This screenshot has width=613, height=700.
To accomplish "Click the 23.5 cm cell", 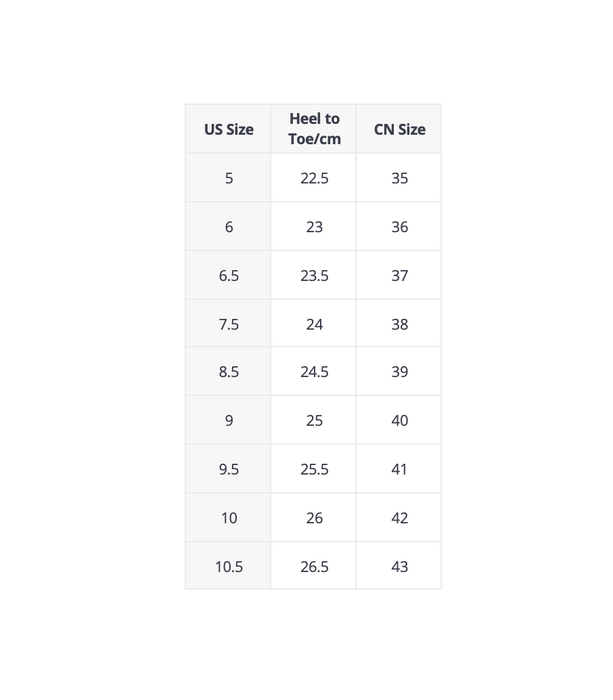I will [x=313, y=275].
